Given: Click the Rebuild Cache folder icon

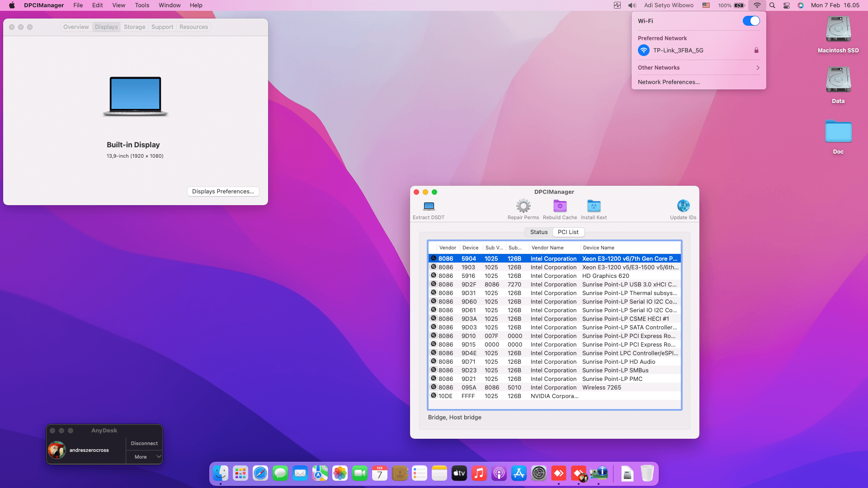Looking at the screenshot, I should (560, 206).
